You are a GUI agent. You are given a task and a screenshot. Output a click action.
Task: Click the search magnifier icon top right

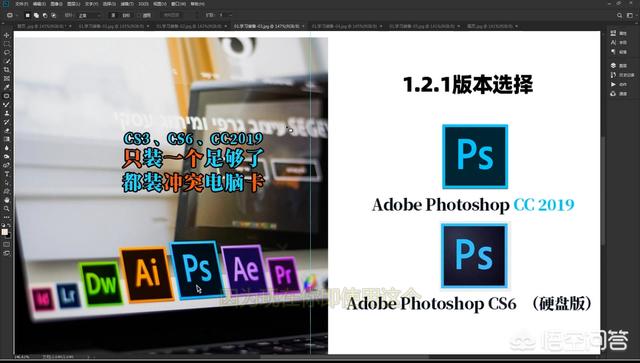[x=620, y=16]
